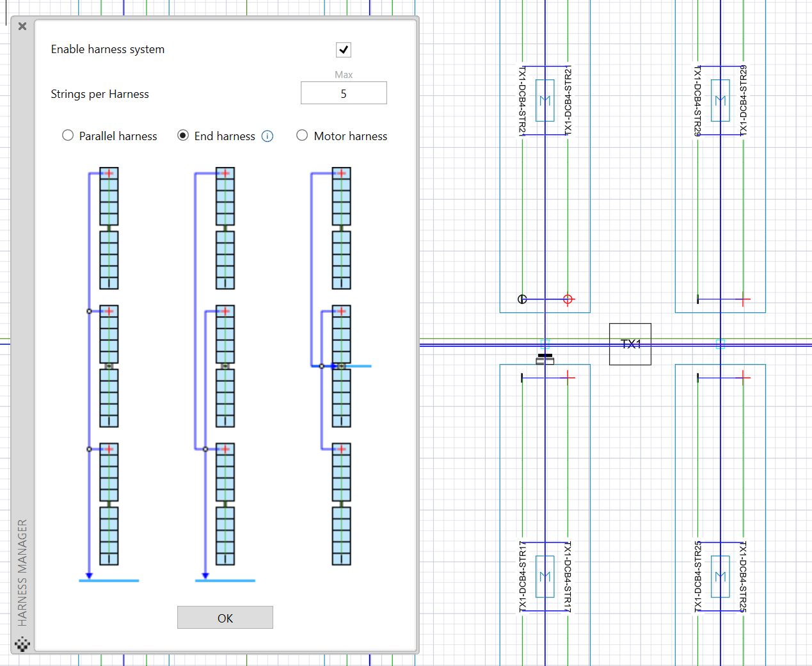Select motor symbol on TX1-DCB4-STR21 tracker
Screen dimensions: 812x666
click(545, 100)
